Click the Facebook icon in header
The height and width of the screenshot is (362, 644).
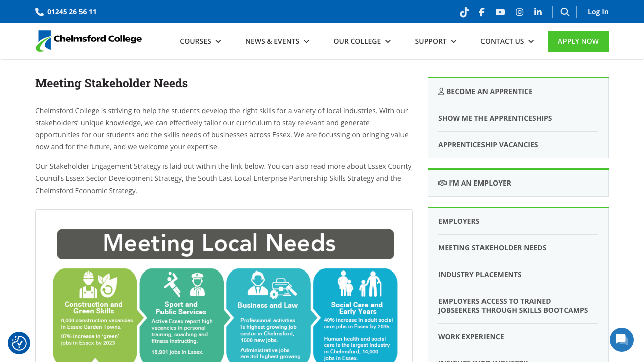click(481, 12)
